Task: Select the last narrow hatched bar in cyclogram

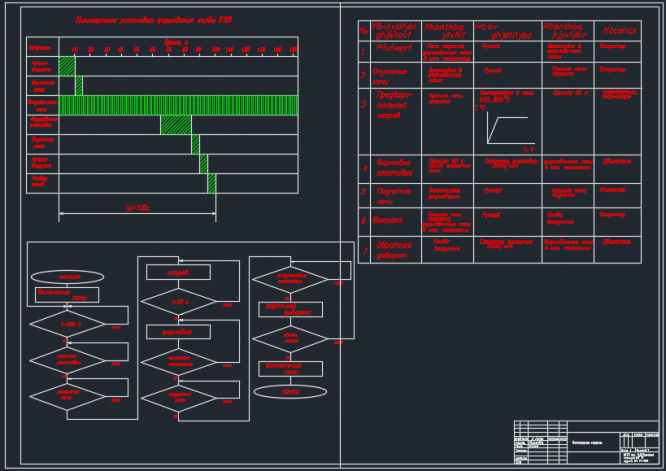Action: pyautogui.click(x=212, y=183)
